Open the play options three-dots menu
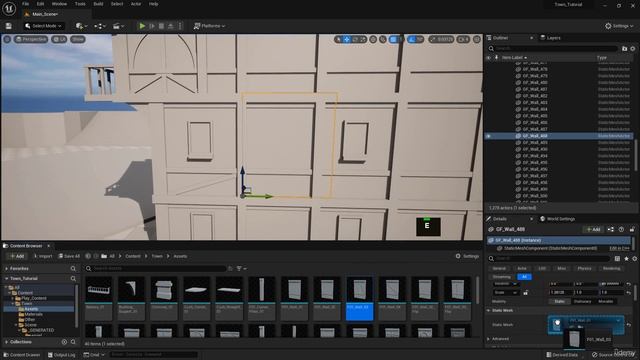The height and width of the screenshot is (360, 640). (180, 26)
